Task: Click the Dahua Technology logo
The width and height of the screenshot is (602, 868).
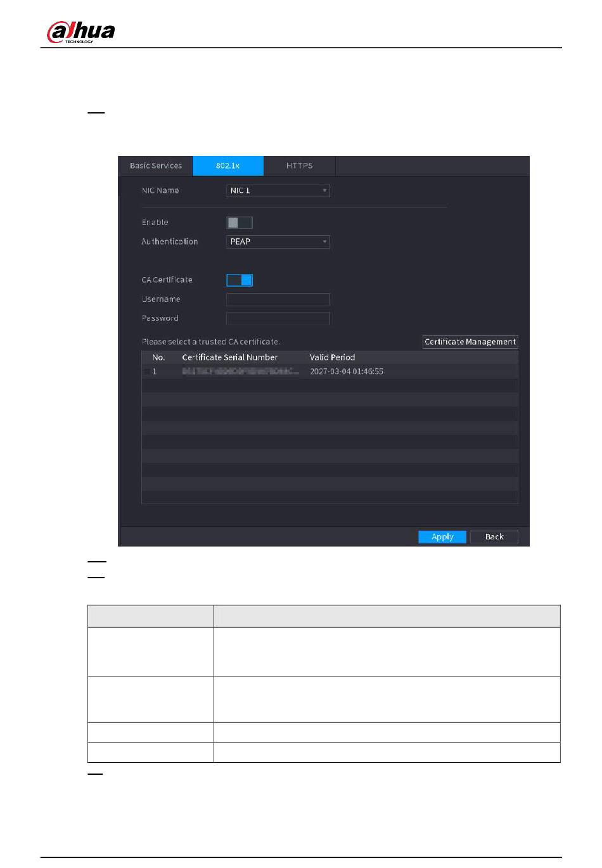Action: [80, 32]
